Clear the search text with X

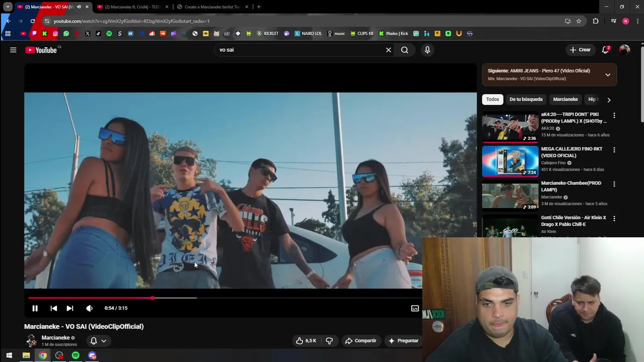click(x=388, y=50)
